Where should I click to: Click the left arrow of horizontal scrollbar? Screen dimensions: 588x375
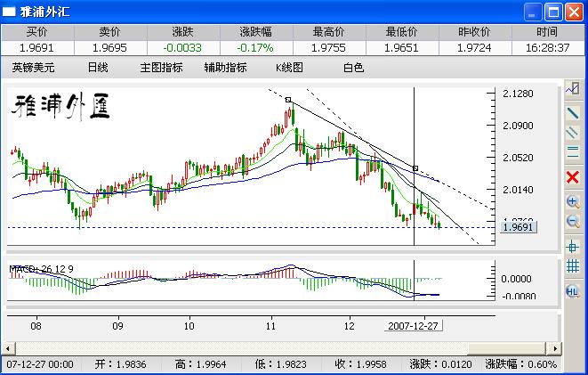coord(8,349)
